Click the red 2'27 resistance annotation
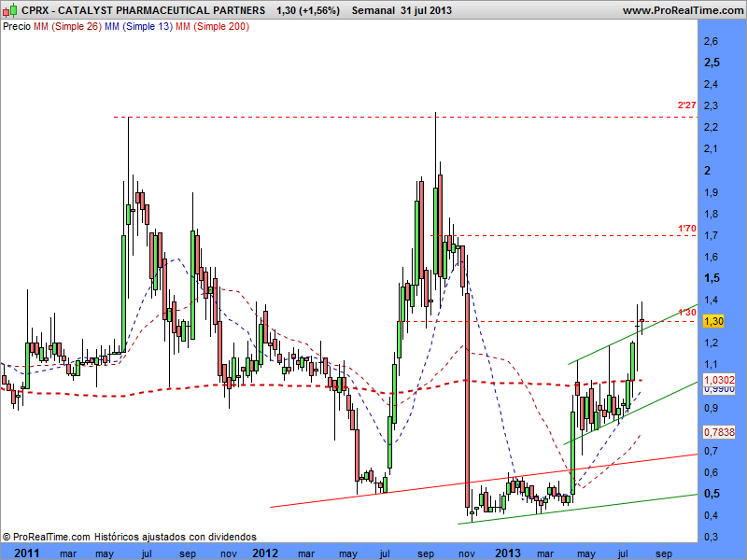The image size is (747, 560). (x=687, y=105)
